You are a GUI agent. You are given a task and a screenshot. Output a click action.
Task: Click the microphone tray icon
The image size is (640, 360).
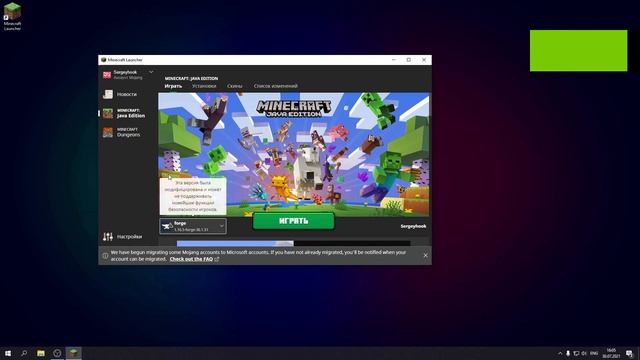[x=568, y=353]
